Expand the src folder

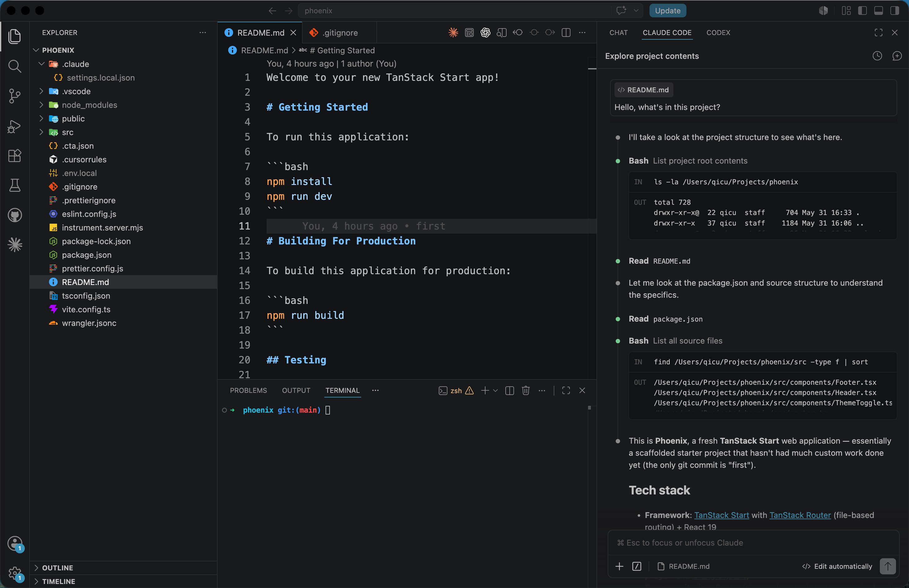pyautogui.click(x=42, y=132)
